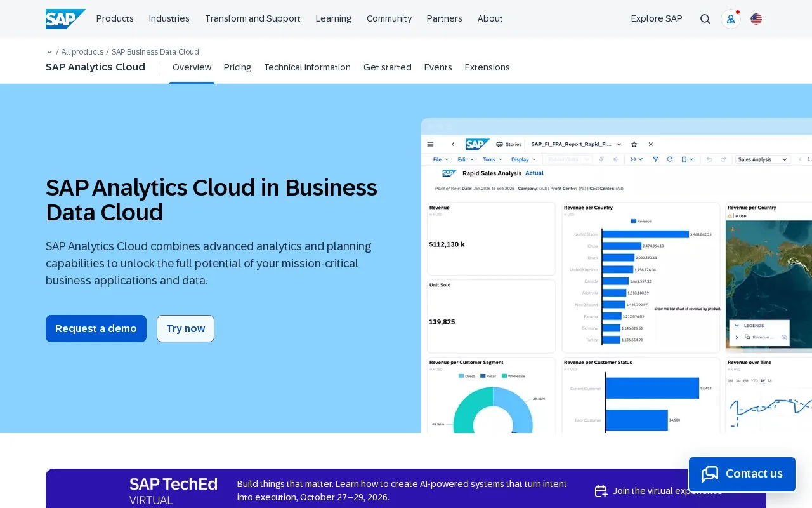The height and width of the screenshot is (508, 812).
Task: Click the Wholesale legend color swatch
Action: tap(504, 376)
